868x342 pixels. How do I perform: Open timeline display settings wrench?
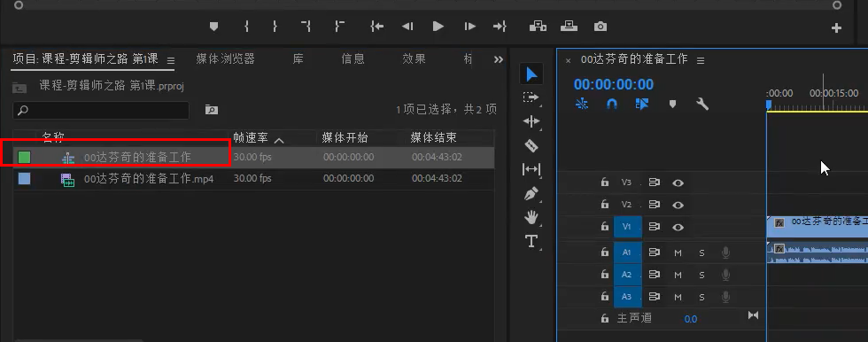click(702, 104)
